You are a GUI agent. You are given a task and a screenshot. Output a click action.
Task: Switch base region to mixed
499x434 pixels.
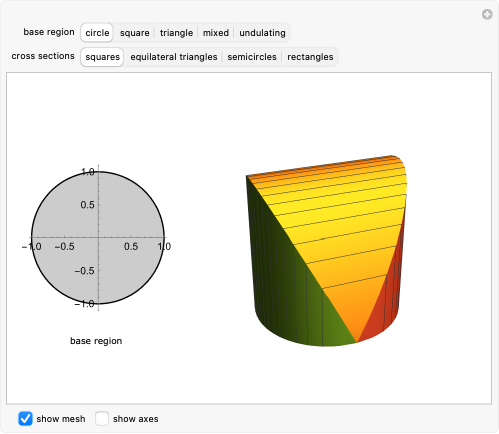[216, 33]
